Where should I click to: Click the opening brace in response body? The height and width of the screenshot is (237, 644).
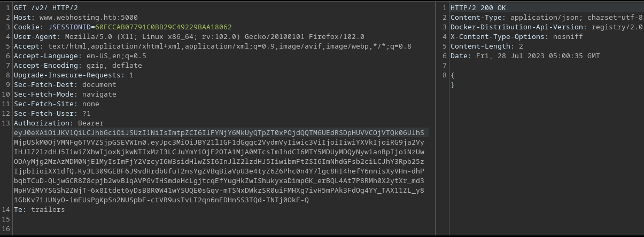click(453, 75)
